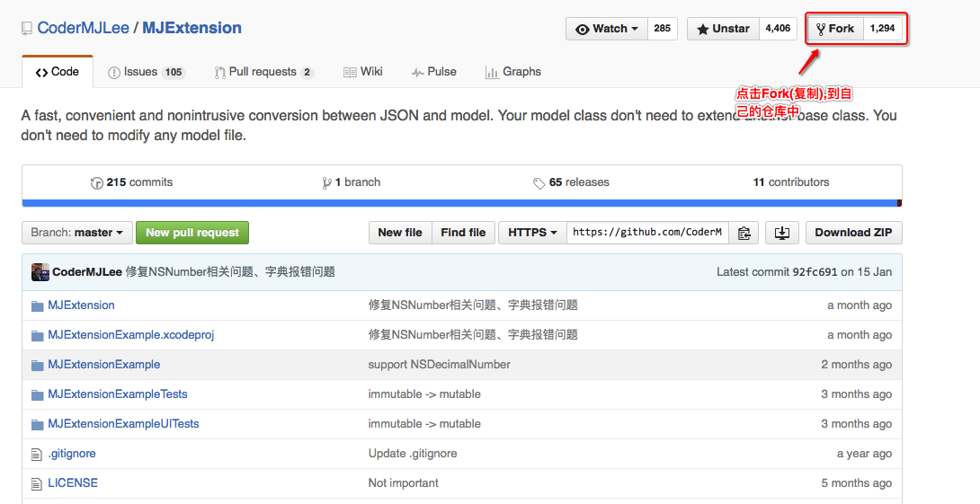This screenshot has width=980, height=504.
Task: Click file icon next to LICENSE
Action: click(x=37, y=483)
